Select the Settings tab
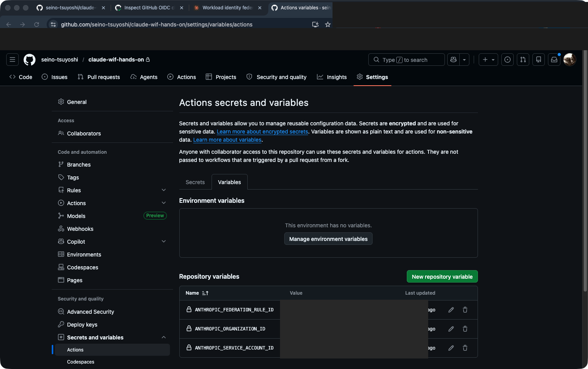The image size is (588, 369). 372,77
